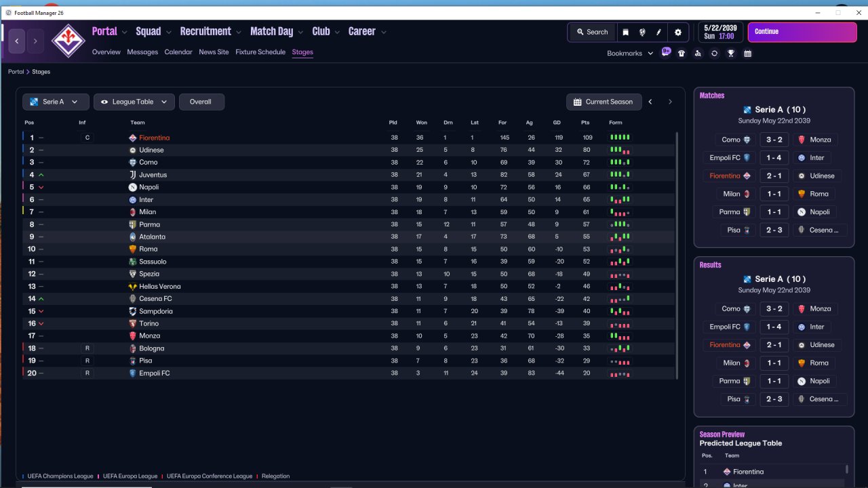This screenshot has width=868, height=488.
Task: Click the calendar grid icon beside Bookmarks
Action: tap(747, 54)
